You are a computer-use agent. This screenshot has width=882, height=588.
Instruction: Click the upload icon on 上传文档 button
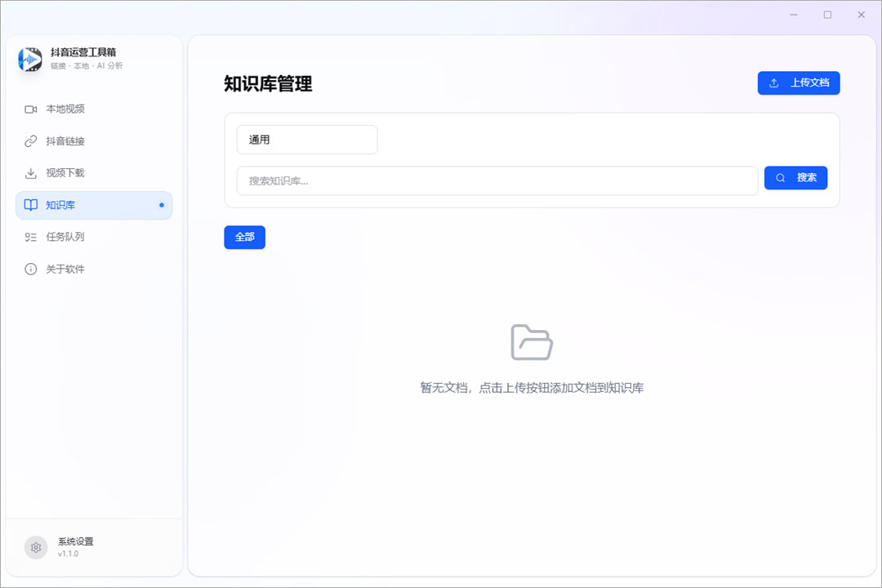pos(774,82)
